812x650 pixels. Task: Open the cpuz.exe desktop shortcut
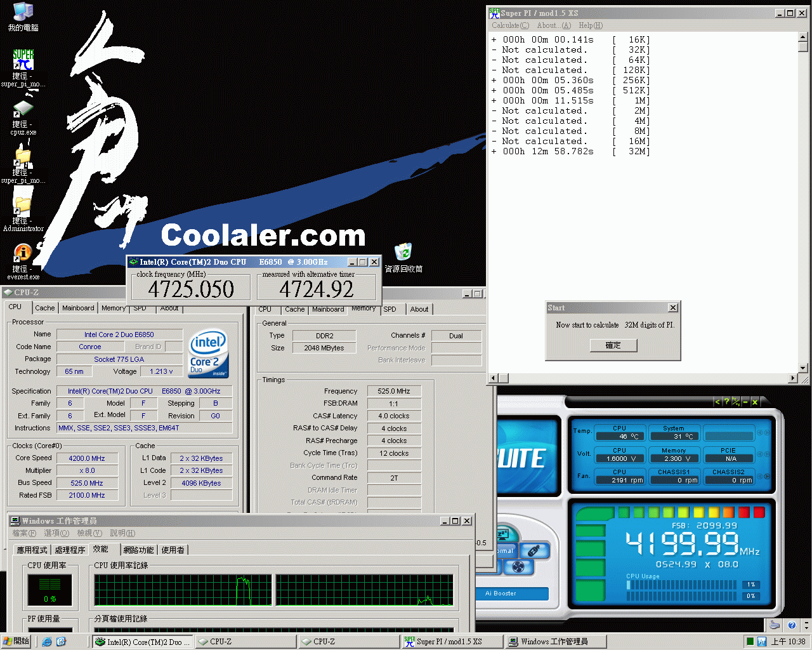[x=23, y=117]
